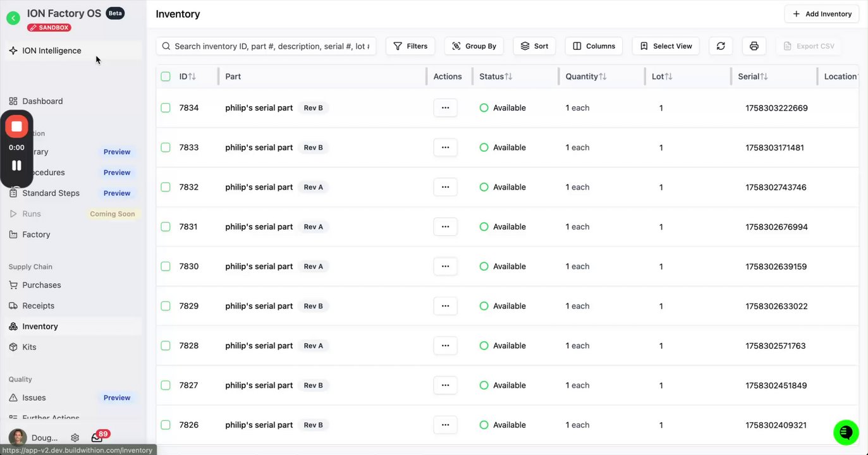Open the green chat support bubble

tap(846, 432)
